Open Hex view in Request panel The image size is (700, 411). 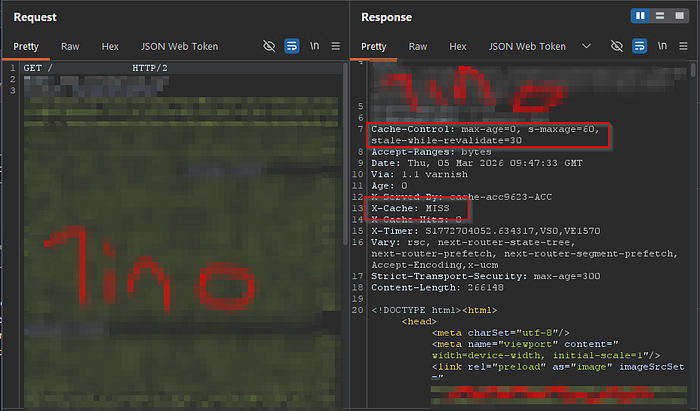110,46
